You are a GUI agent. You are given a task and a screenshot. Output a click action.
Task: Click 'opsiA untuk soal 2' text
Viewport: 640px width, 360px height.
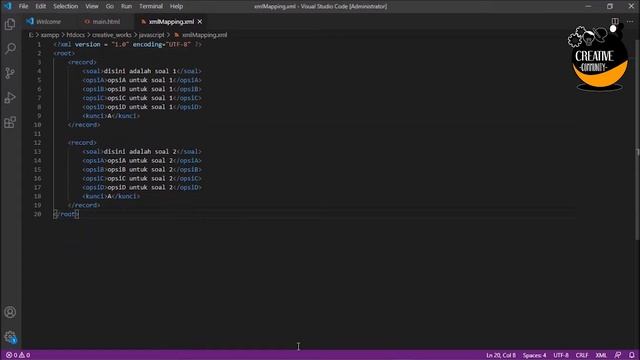pyautogui.click(x=140, y=160)
